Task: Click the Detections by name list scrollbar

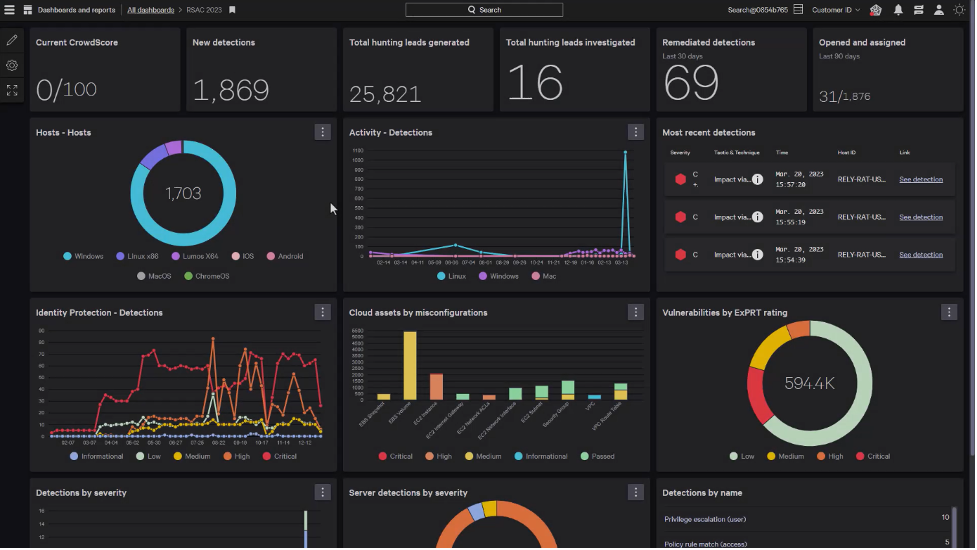Action: (x=954, y=526)
